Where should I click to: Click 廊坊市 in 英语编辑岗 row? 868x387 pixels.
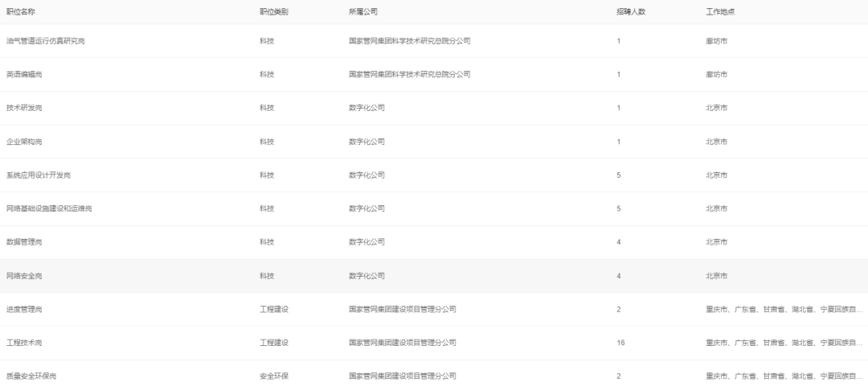pyautogui.click(x=716, y=74)
